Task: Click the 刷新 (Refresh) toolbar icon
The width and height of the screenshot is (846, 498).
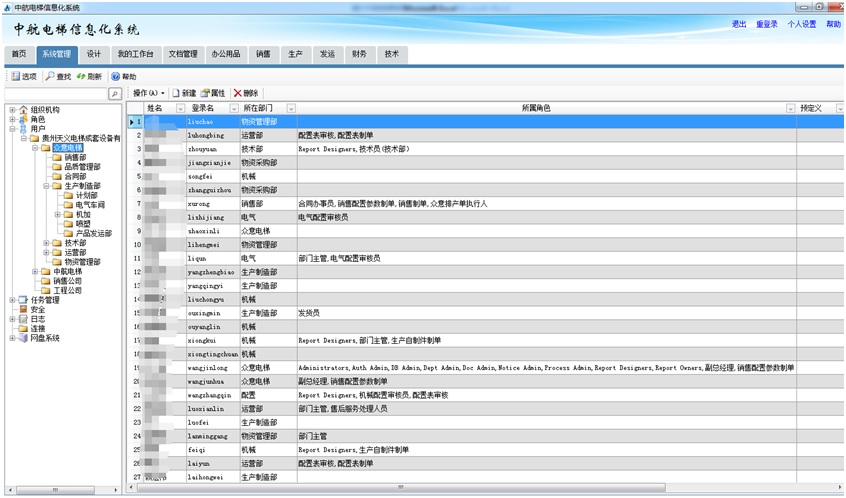Action: (x=81, y=76)
